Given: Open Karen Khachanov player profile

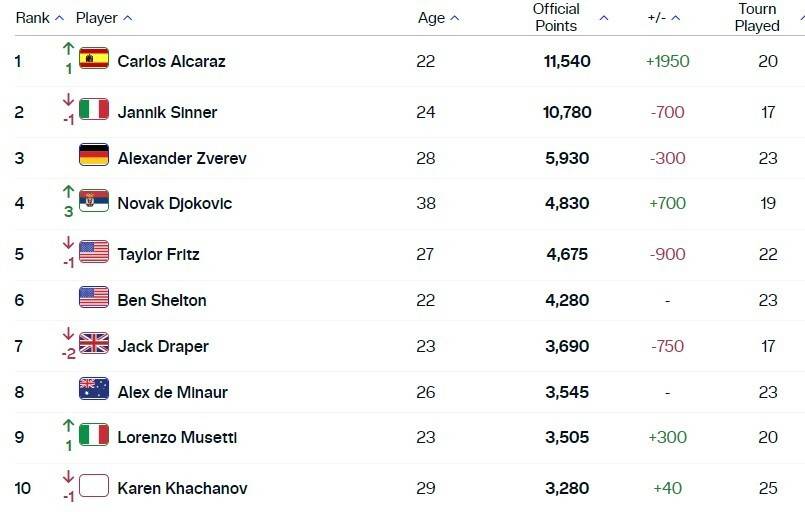Looking at the screenshot, I should 182,488.
